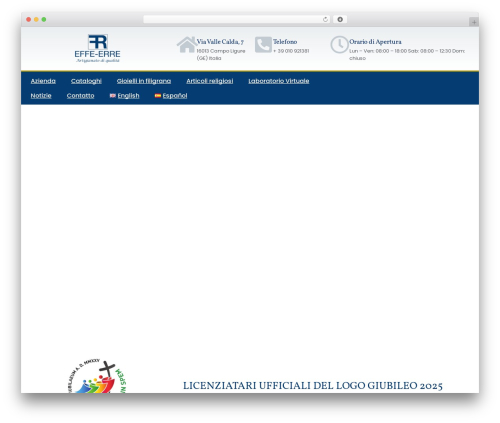Click the Telefono heading
This screenshot has width=500, height=423.
[x=285, y=42]
